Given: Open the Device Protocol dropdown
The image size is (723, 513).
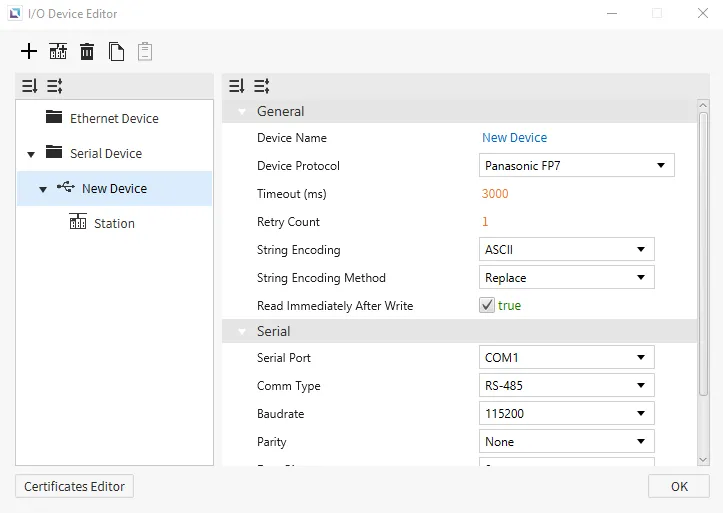Looking at the screenshot, I should (577, 165).
